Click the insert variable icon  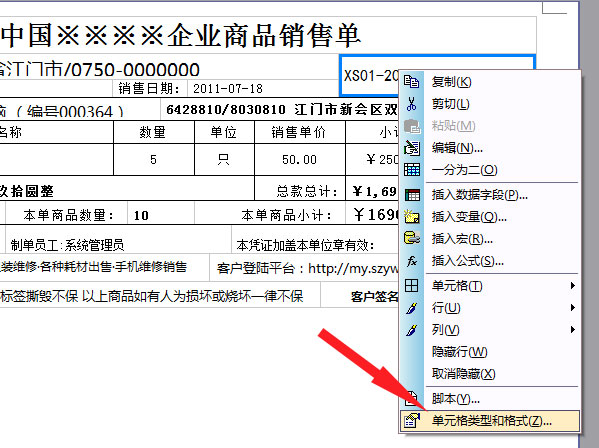pos(412,217)
